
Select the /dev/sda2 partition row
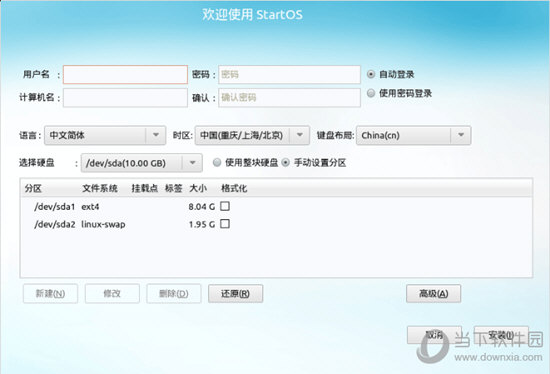tap(276, 224)
